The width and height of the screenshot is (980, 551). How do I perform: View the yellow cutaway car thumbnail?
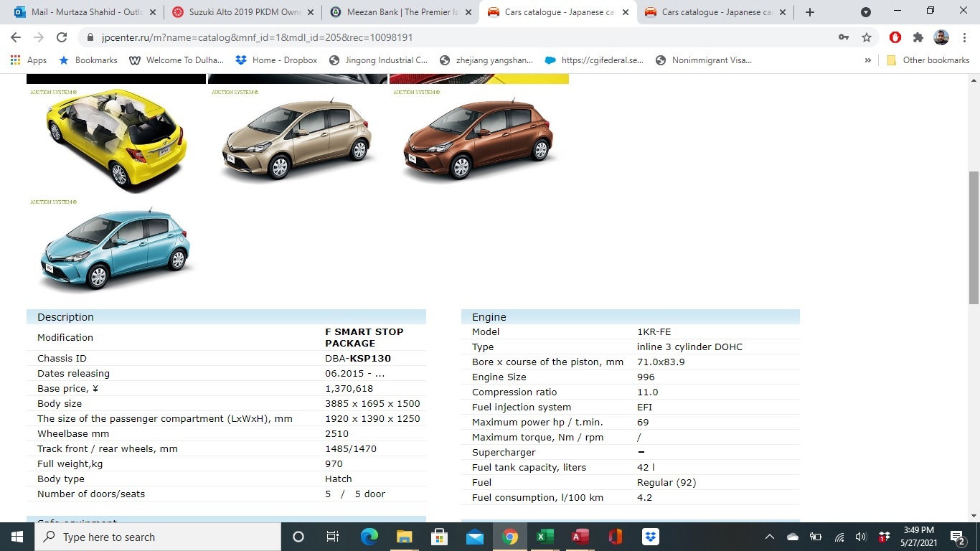(116, 139)
